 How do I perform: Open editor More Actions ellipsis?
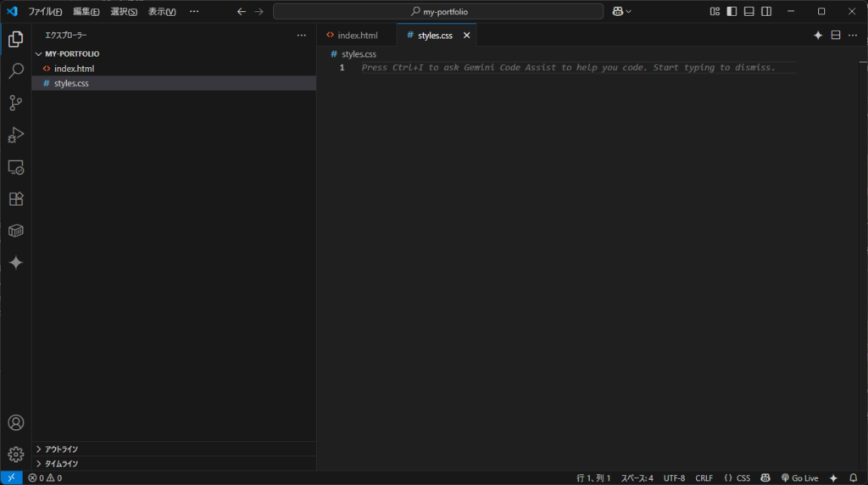[x=853, y=35]
